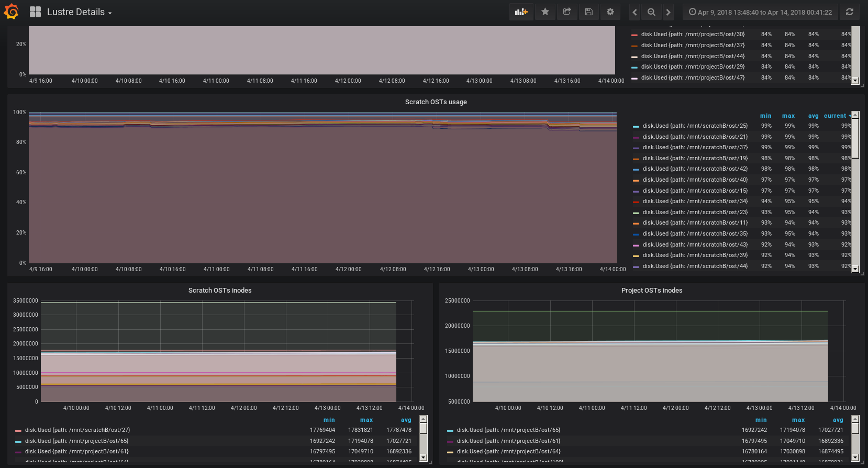Star this dashboard as favorite
The height and width of the screenshot is (468, 868).
[x=545, y=12]
